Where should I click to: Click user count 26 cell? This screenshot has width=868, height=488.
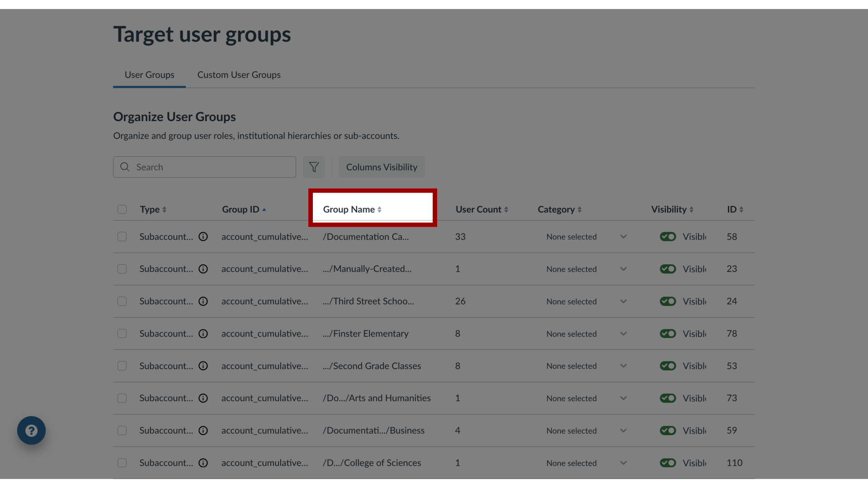[x=460, y=301]
